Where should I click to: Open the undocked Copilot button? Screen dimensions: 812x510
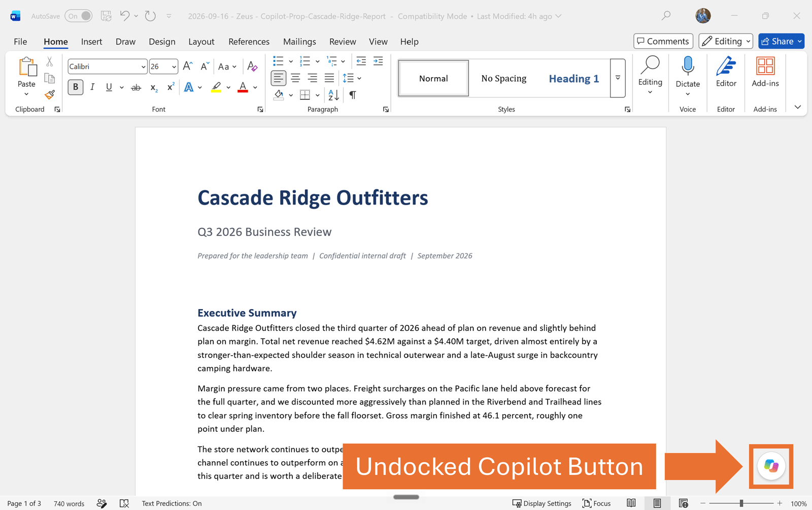[771, 466]
